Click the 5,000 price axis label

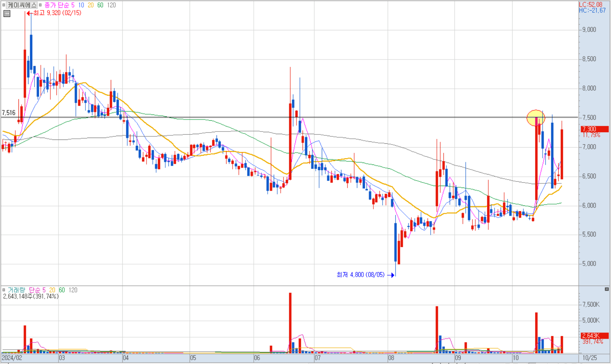589,264
